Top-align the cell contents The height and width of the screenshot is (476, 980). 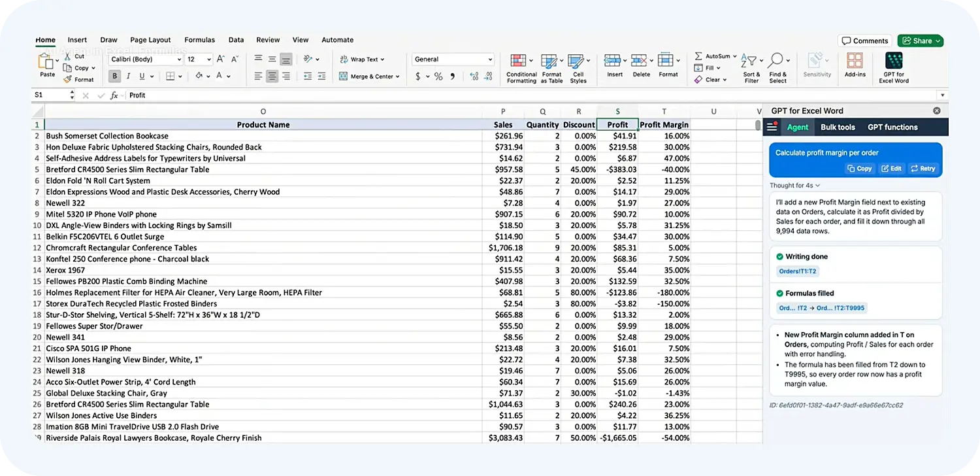click(x=258, y=59)
